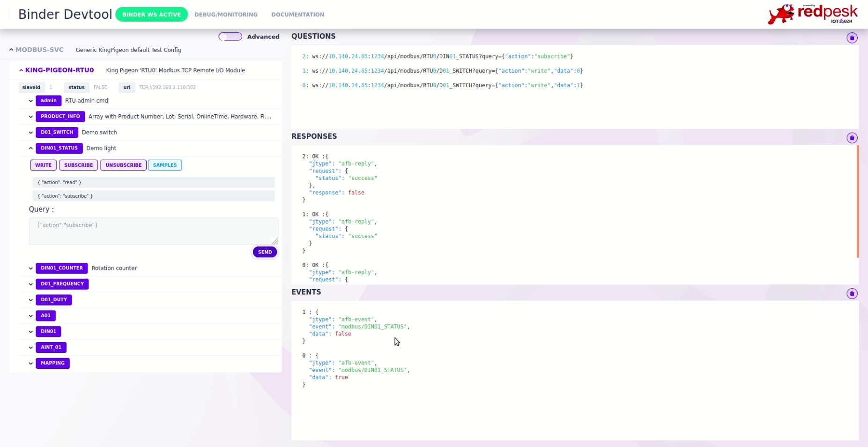The height and width of the screenshot is (447, 868).
Task: Click the slaveid label
Action: pyautogui.click(x=31, y=88)
